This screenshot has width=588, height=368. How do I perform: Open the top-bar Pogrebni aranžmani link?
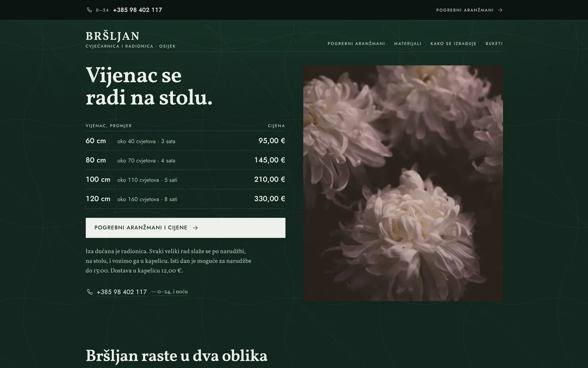click(x=469, y=10)
